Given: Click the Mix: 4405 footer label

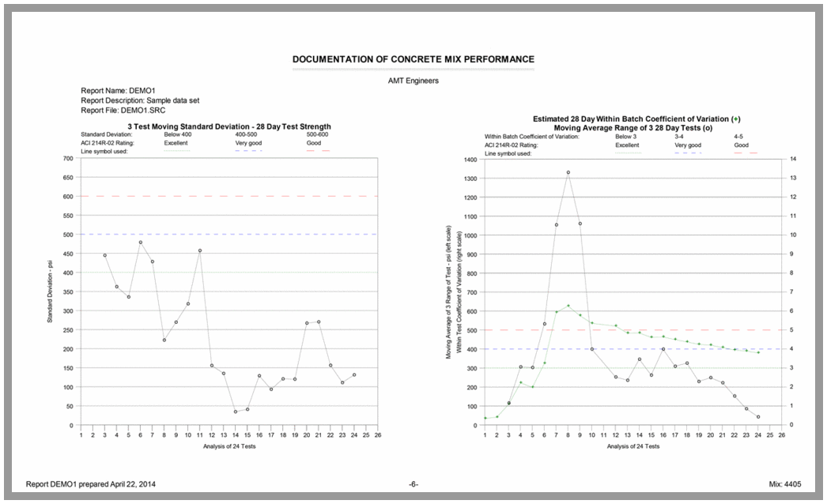Looking at the screenshot, I should (784, 483).
